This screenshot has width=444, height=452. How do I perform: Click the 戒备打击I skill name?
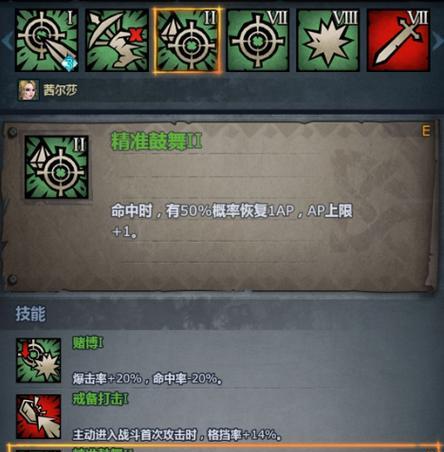pyautogui.click(x=100, y=399)
